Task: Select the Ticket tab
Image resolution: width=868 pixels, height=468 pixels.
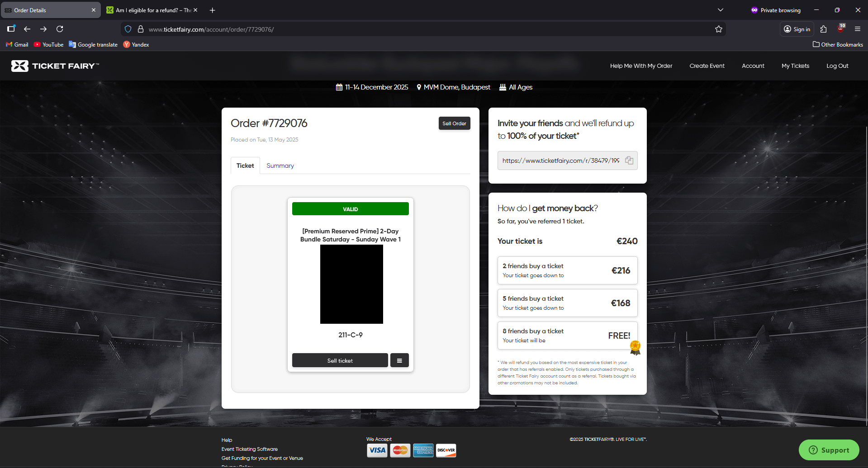Action: pos(245,165)
